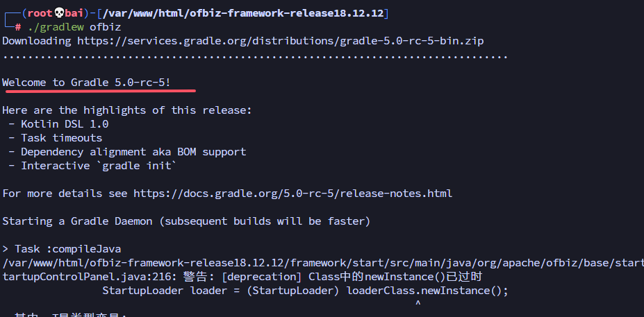Open the Gradle 5.0-rc-5 release notes link
644x317 pixels.
coord(292,194)
